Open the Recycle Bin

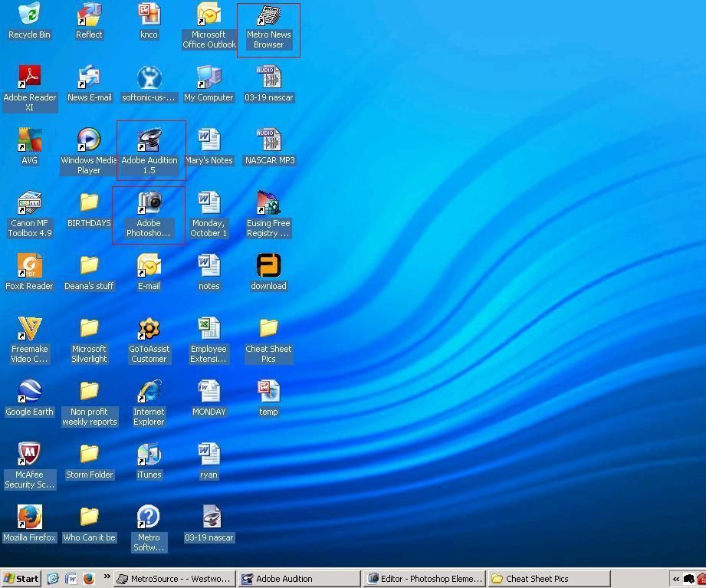[x=29, y=19]
